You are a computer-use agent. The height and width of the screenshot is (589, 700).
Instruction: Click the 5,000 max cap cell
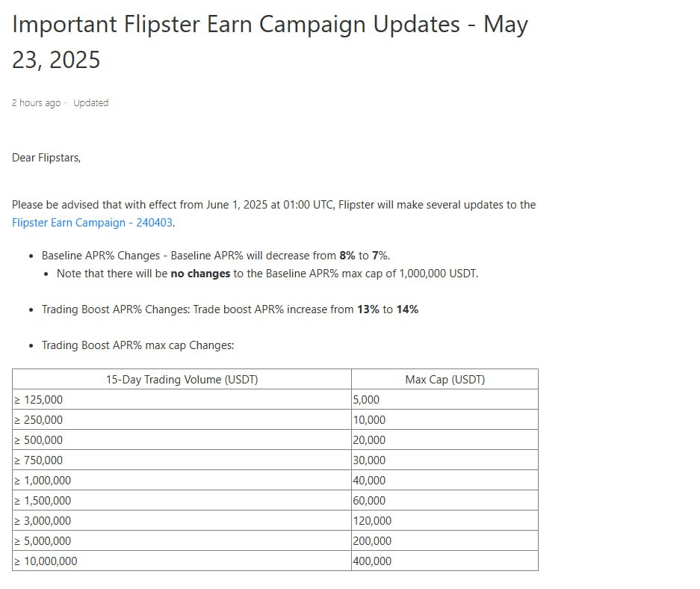tap(445, 399)
